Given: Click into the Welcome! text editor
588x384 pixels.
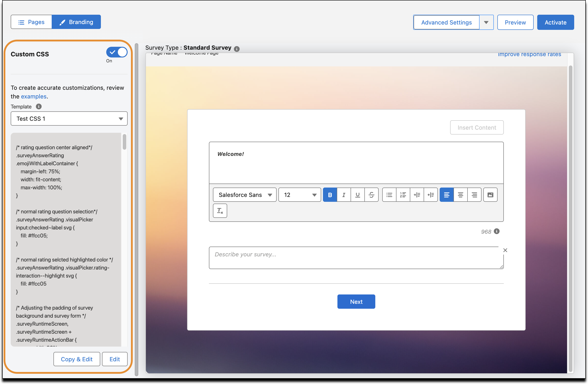Looking at the screenshot, I should (x=356, y=163).
